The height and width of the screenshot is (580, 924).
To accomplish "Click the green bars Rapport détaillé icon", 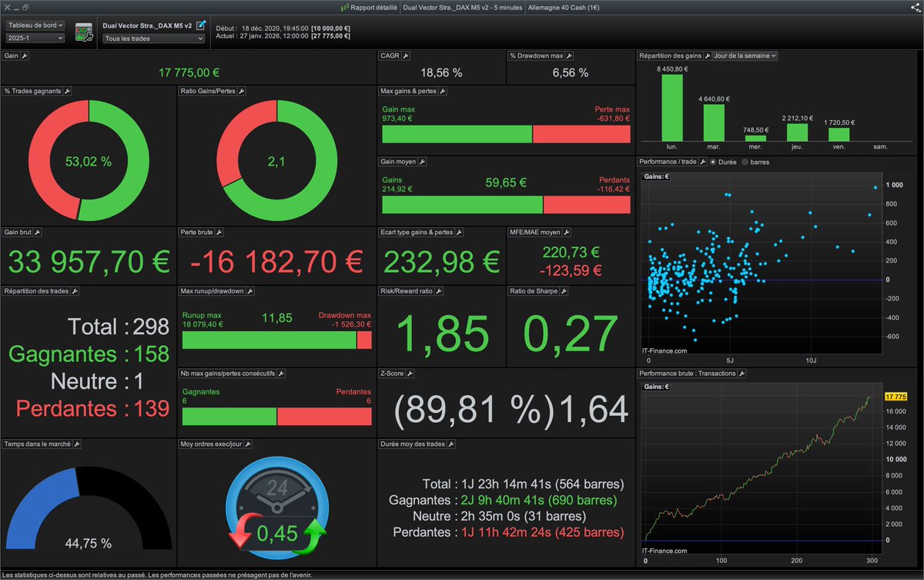I will coord(344,7).
